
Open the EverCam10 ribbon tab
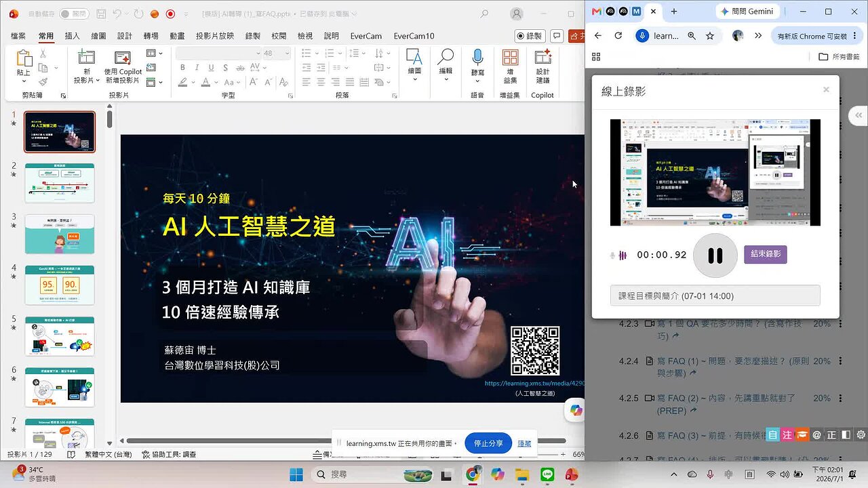point(414,36)
